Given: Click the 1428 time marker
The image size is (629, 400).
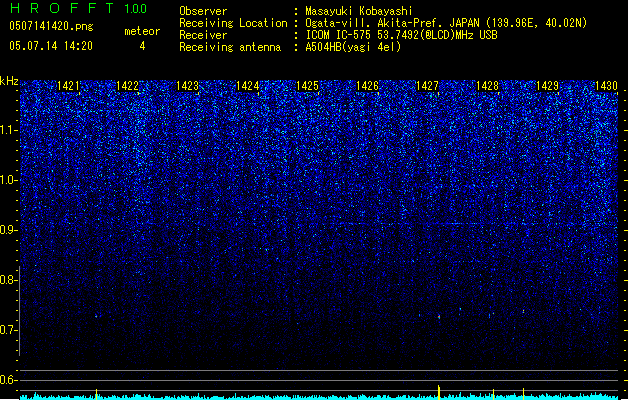Looking at the screenshot, I should click(x=487, y=86).
